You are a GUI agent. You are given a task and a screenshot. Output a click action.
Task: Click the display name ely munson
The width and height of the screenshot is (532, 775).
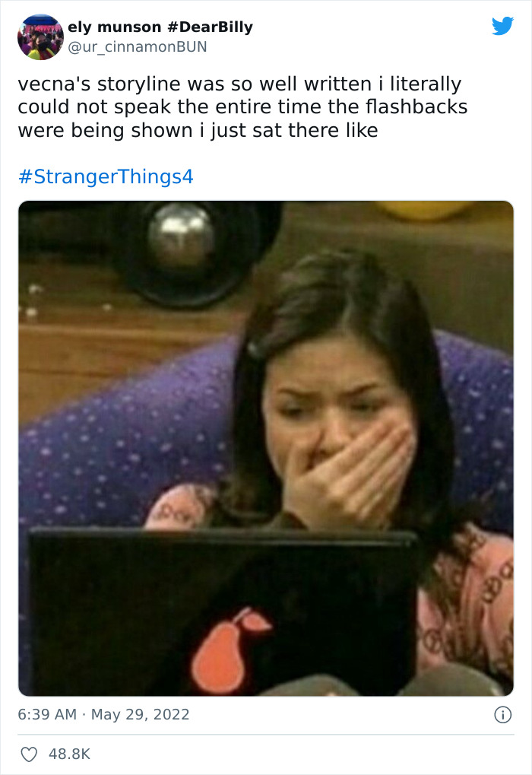click(x=115, y=27)
